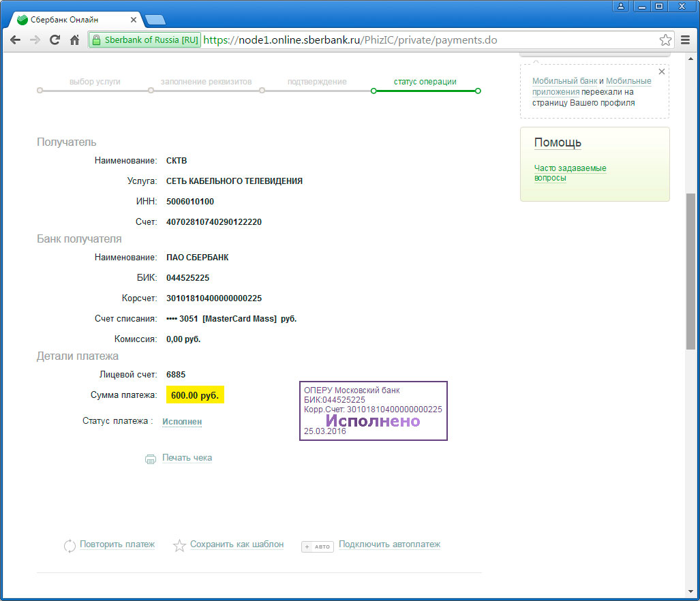Screen dimensions: 700x601
Task: Go back to the previous page
Action: 15,40
